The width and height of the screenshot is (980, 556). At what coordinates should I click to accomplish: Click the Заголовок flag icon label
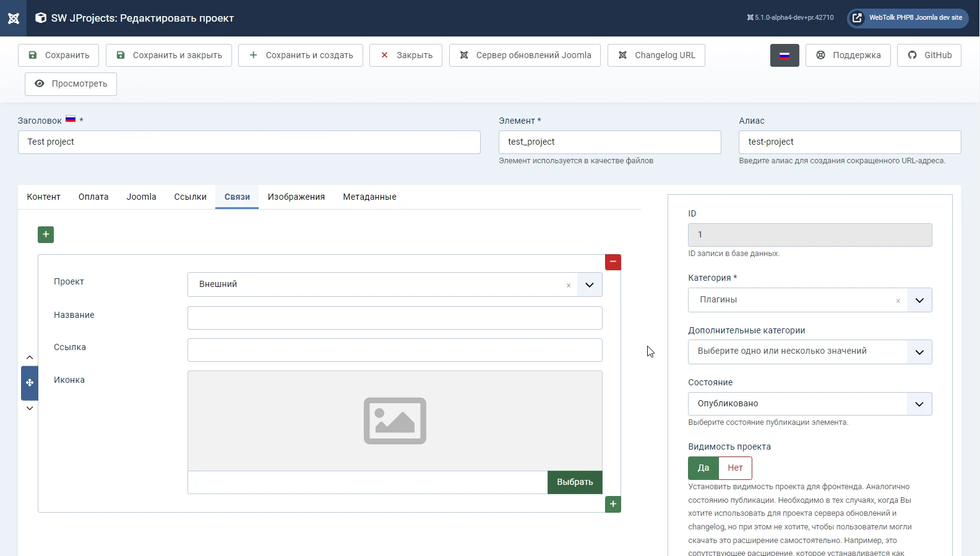point(71,119)
